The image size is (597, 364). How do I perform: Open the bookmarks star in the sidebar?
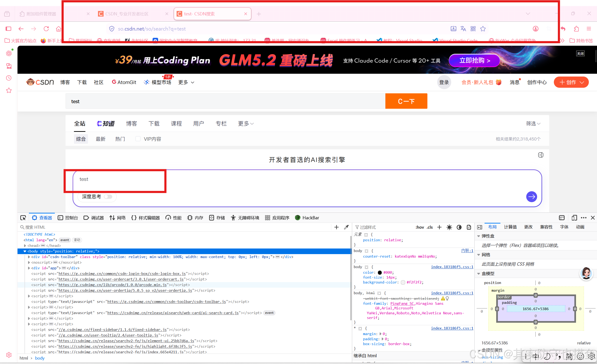point(9,90)
